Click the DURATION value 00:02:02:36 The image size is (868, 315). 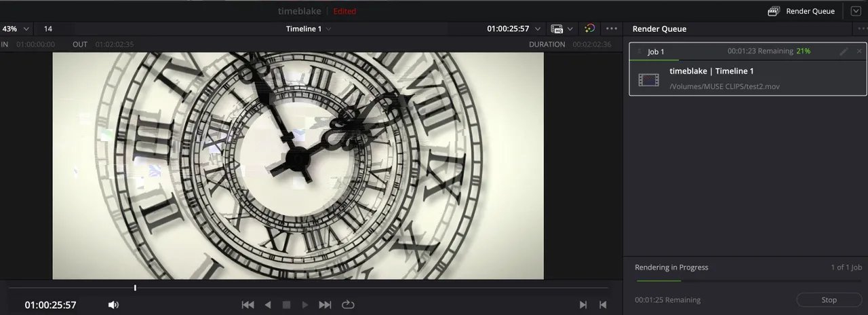click(592, 44)
